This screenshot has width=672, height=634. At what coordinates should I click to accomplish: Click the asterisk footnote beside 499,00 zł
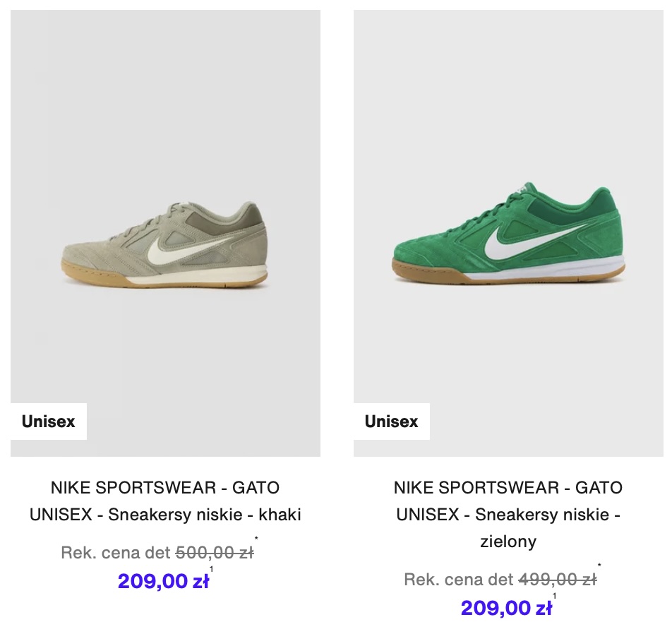pos(599,566)
